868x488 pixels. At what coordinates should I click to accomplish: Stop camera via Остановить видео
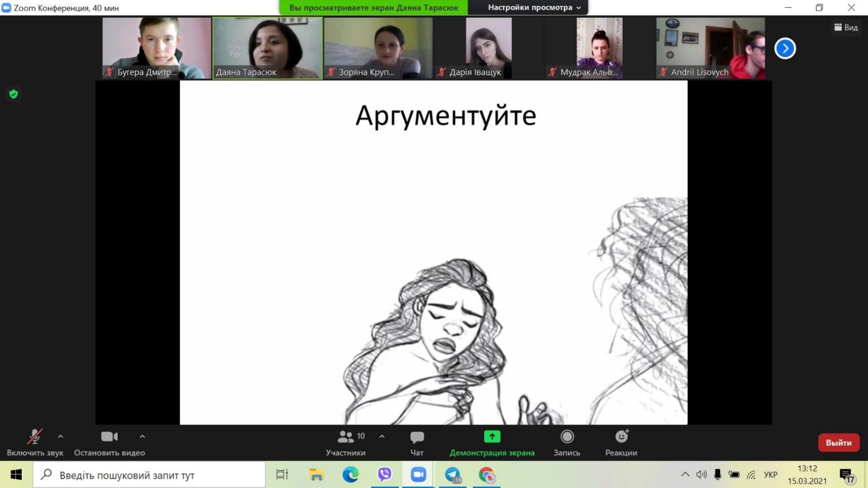(x=110, y=442)
